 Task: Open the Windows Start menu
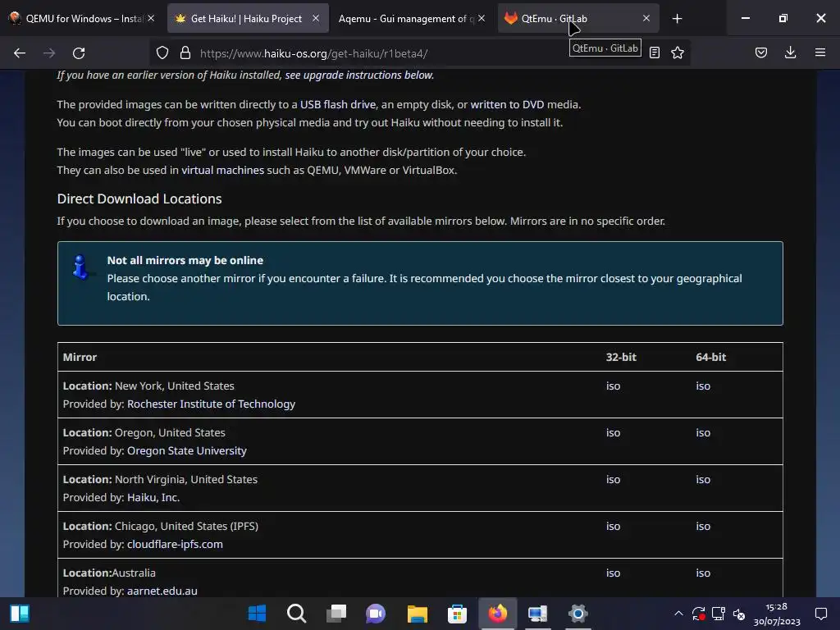257,614
